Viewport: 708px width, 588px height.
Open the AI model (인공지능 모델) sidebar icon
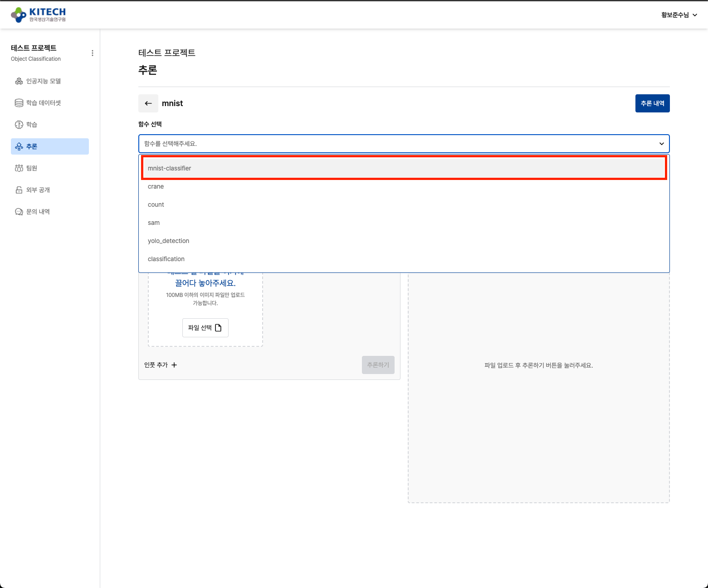pyautogui.click(x=19, y=81)
